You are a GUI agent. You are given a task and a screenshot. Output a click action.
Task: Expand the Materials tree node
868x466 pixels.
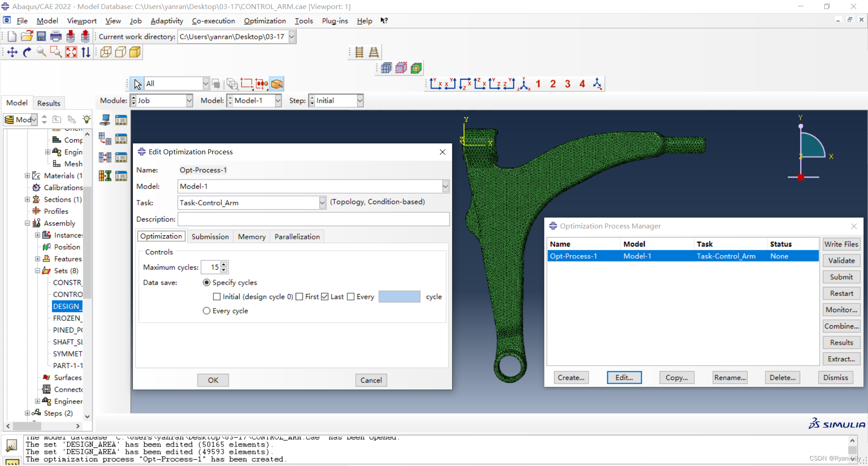point(27,176)
